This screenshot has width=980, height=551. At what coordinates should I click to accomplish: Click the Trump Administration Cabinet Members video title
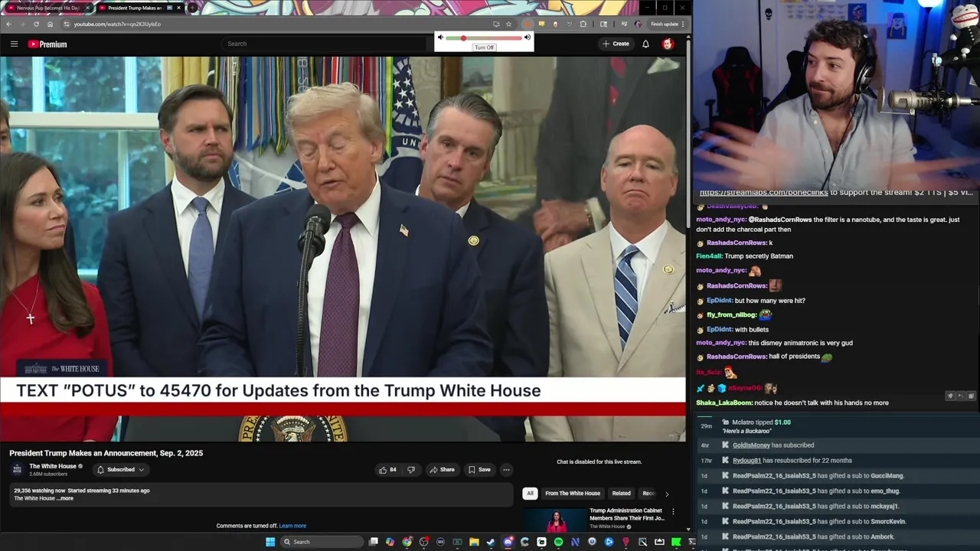tap(626, 514)
